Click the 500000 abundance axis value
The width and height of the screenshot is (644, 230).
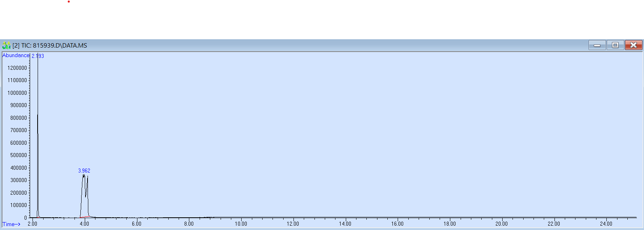tap(19, 155)
